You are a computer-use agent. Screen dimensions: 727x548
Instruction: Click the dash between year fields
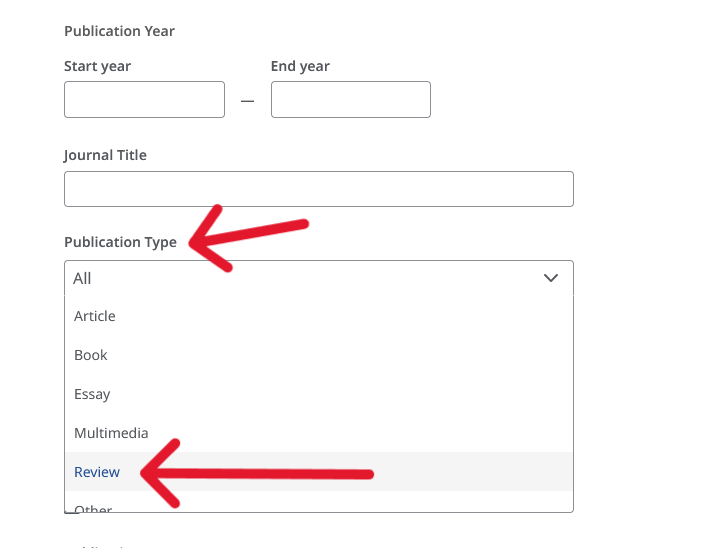(x=248, y=101)
